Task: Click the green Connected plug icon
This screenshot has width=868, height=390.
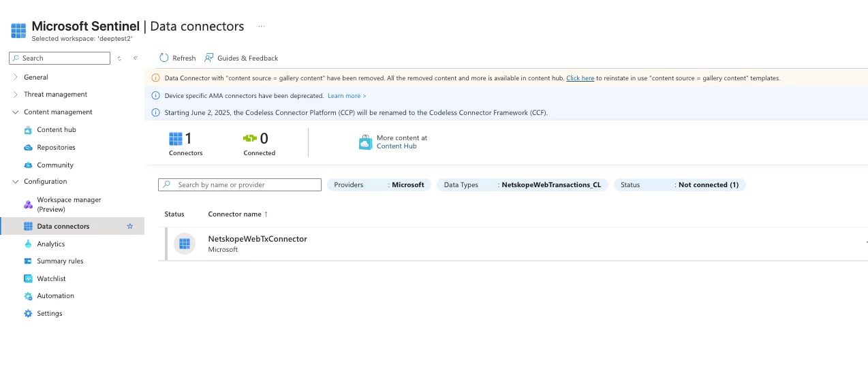Action: coord(250,139)
